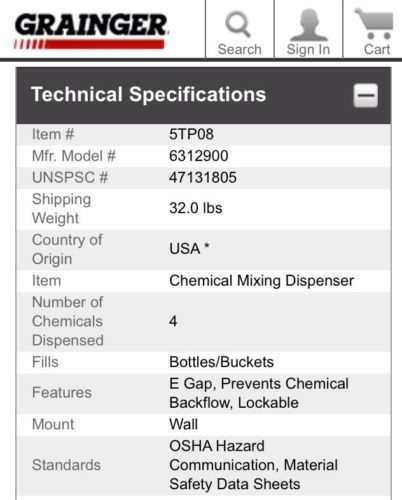Click the Sign In person icon
The height and width of the screenshot is (500, 402).
(x=309, y=25)
